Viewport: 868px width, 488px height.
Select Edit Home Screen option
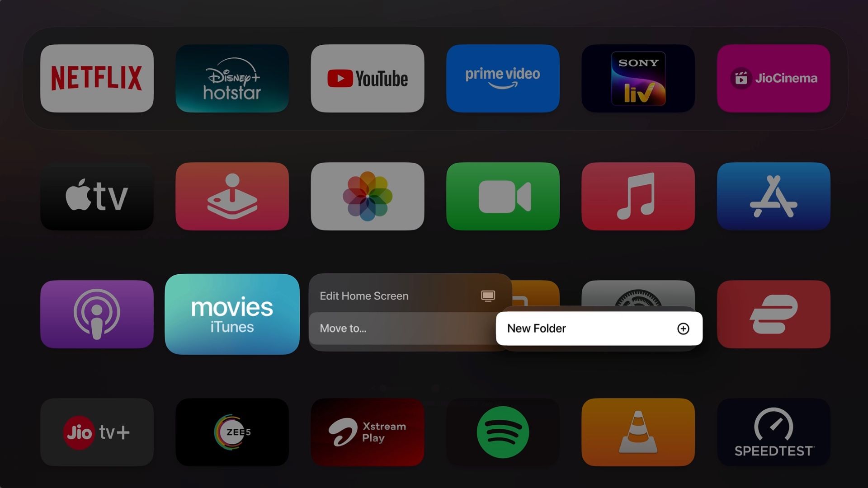point(406,296)
